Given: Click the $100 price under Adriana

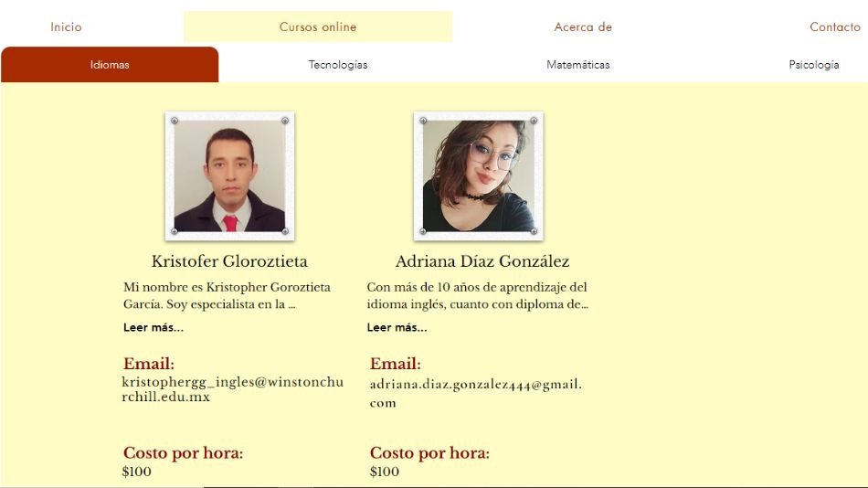Looking at the screenshot, I should coord(384,472).
